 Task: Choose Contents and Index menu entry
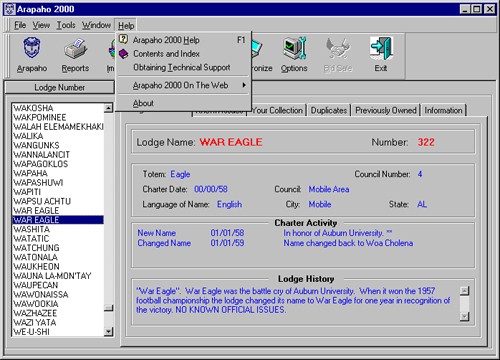pos(183,54)
